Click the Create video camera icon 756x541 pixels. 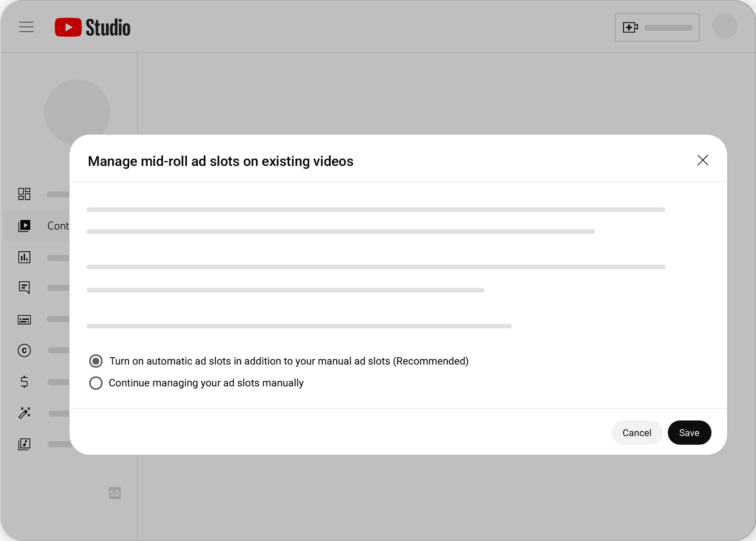(x=630, y=28)
